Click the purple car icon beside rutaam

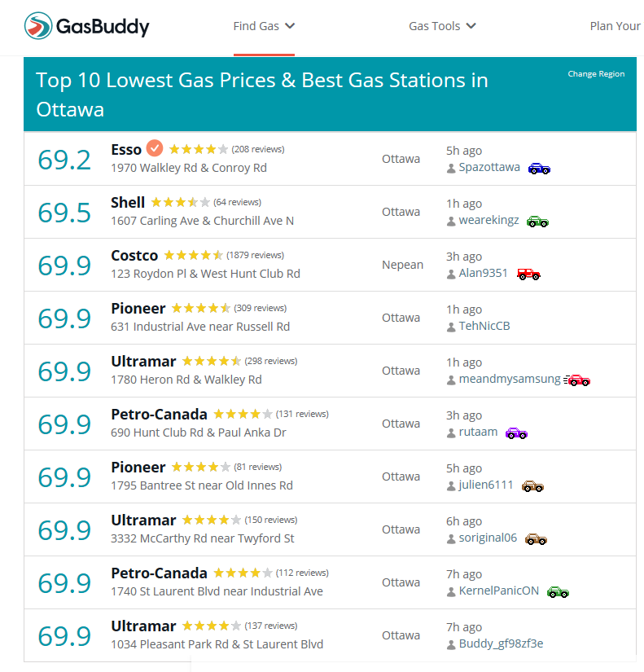(x=516, y=433)
